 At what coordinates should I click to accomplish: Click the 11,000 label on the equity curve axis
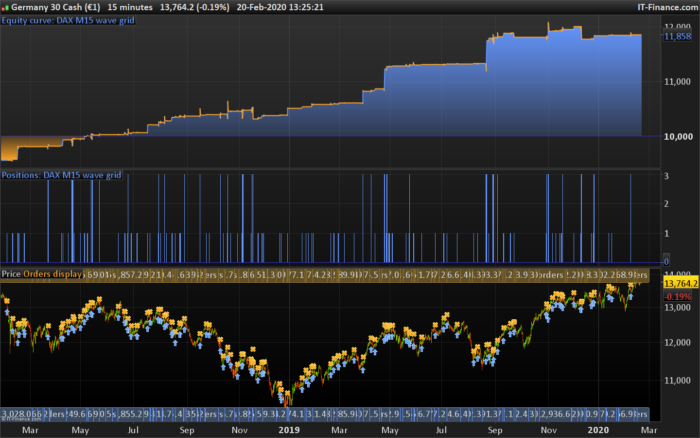click(x=677, y=82)
